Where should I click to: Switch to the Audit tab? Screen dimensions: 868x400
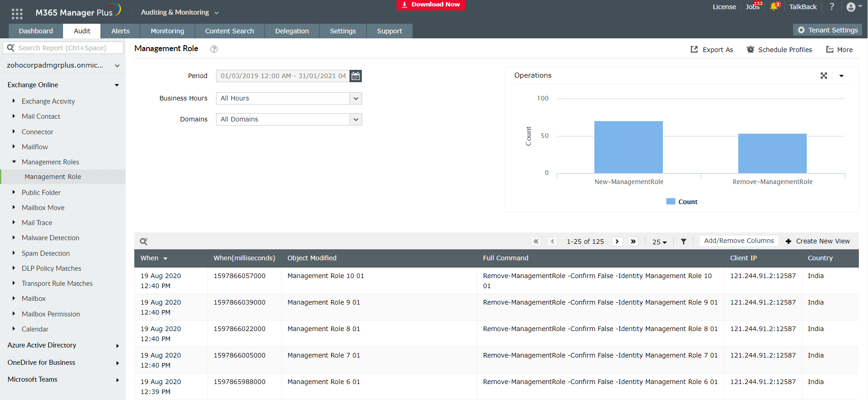82,31
